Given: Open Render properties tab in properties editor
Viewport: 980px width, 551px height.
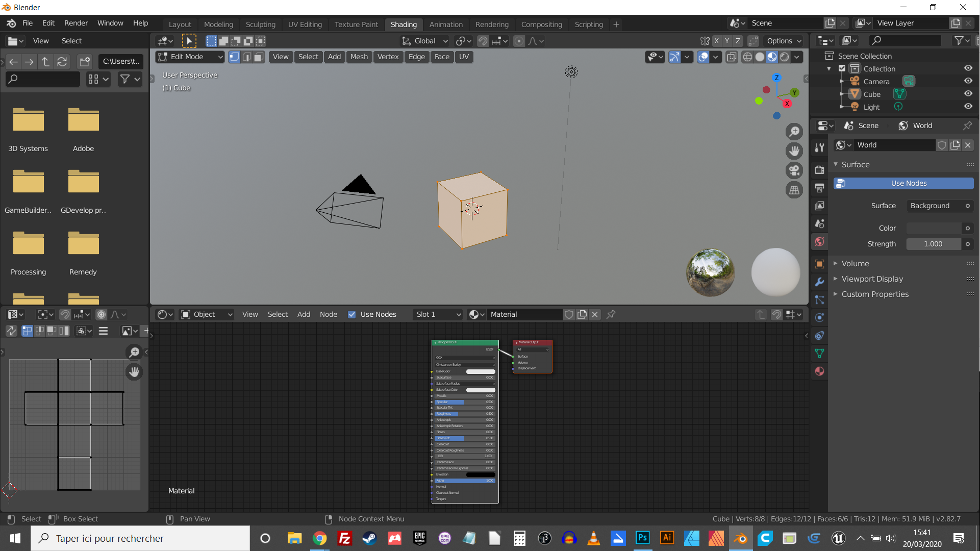Looking at the screenshot, I should (x=819, y=169).
